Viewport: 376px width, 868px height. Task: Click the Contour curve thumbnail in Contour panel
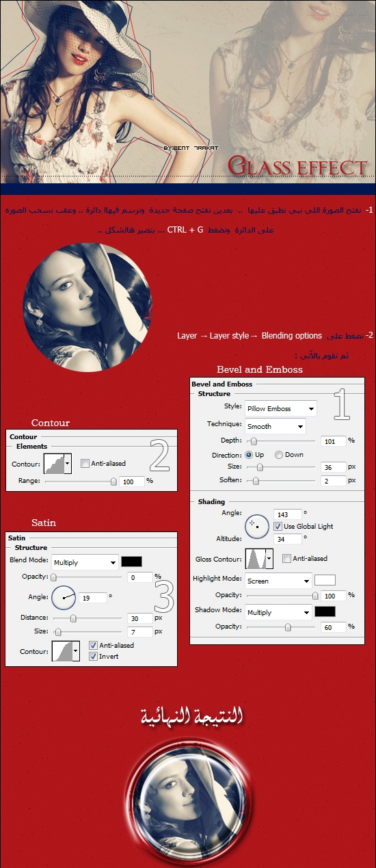pos(54,464)
